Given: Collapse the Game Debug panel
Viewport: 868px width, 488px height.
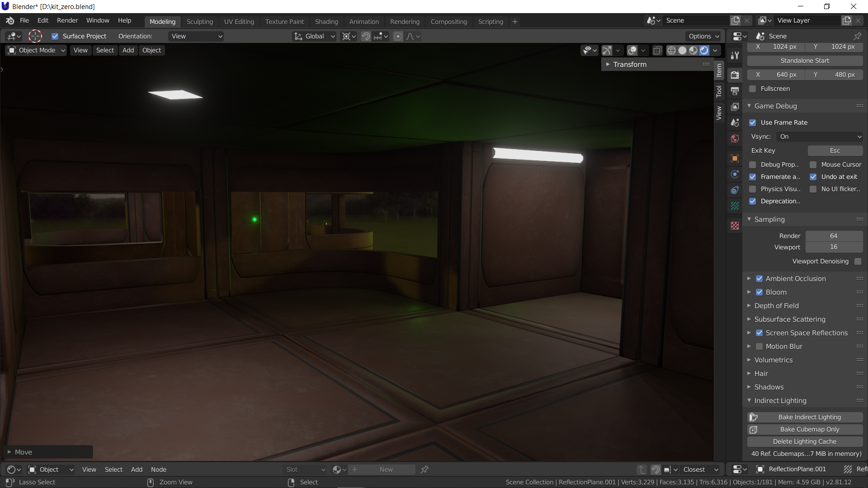Looking at the screenshot, I should click(x=775, y=106).
